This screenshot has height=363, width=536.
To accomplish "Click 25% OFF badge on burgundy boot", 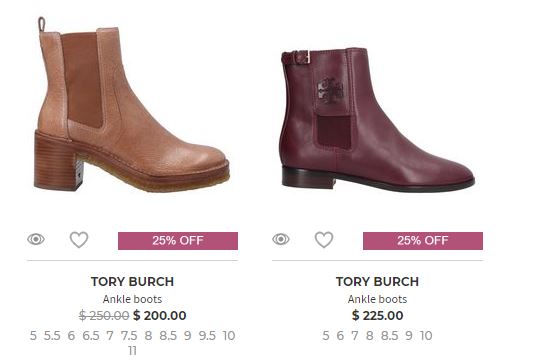I will click(423, 241).
